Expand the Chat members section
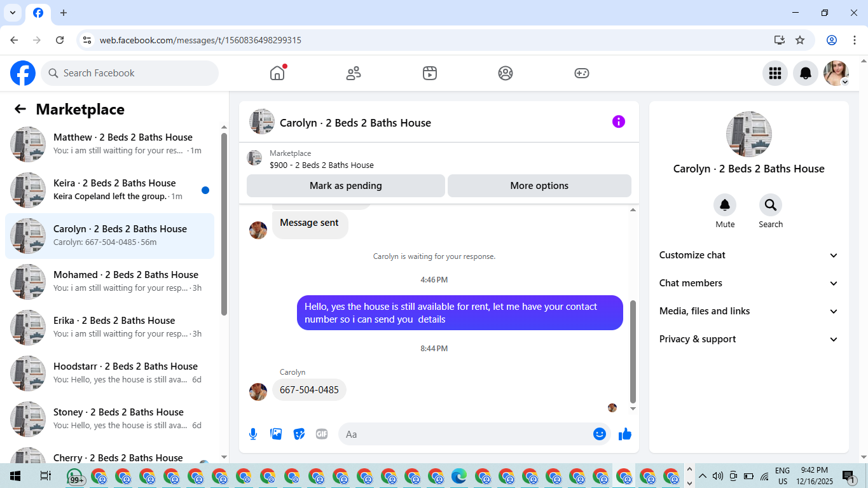The width and height of the screenshot is (868, 488). coord(749,283)
